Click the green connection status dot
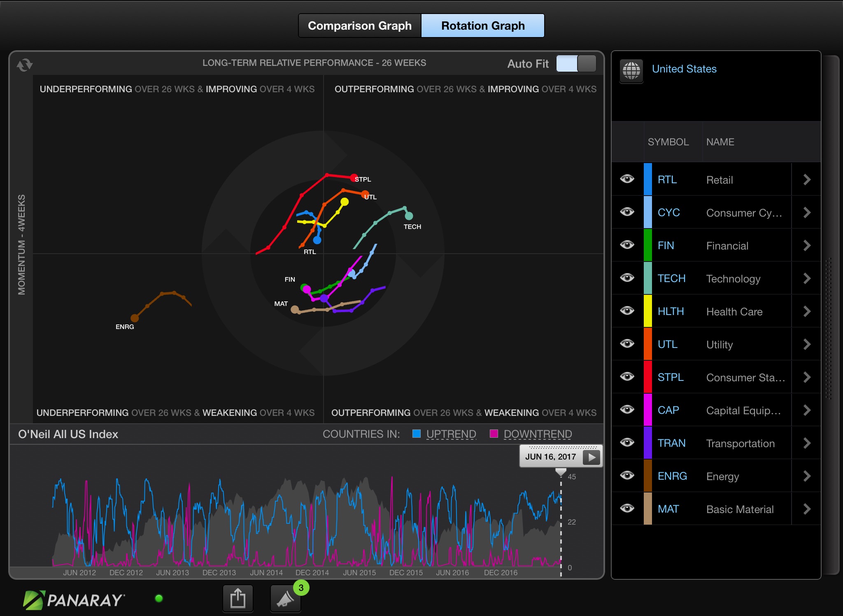Screen dimensions: 843x616 tap(159, 598)
